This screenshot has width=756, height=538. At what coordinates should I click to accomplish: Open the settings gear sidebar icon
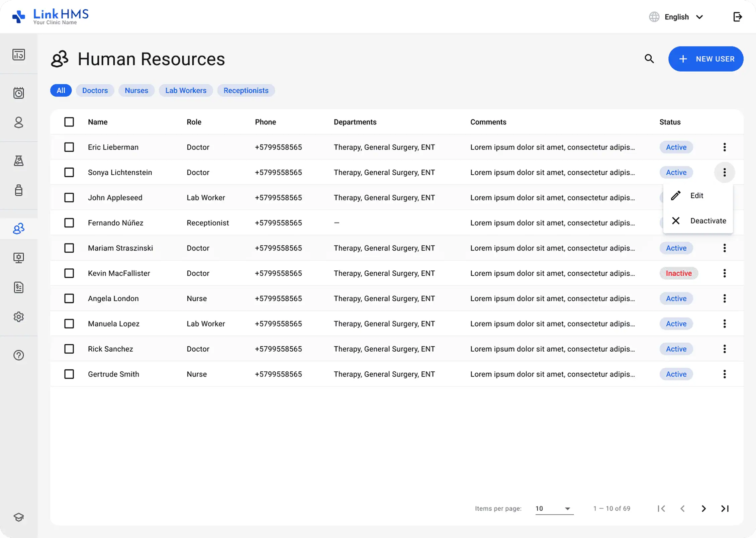pos(19,317)
